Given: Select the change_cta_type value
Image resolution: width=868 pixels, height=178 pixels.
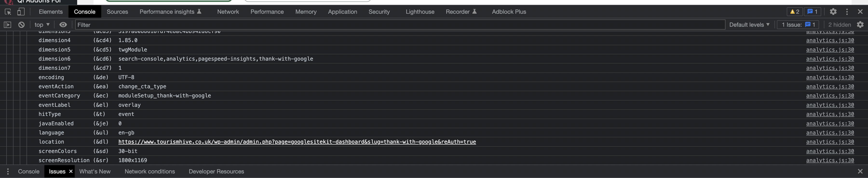Looking at the screenshot, I should pos(142,86).
